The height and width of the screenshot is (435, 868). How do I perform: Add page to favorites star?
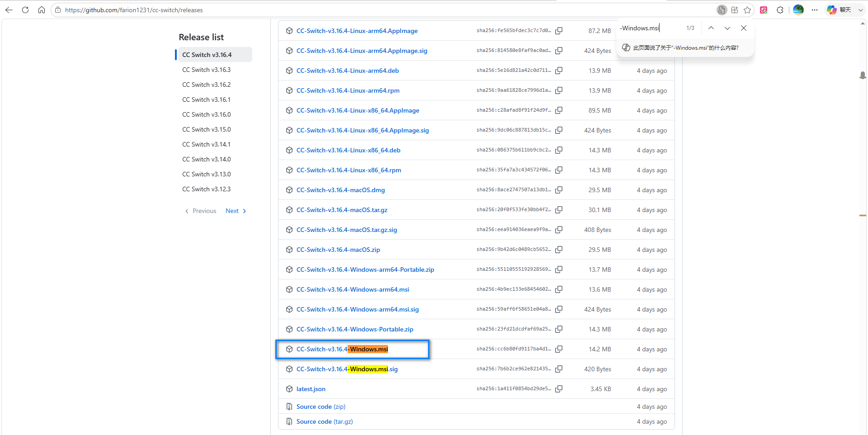pyautogui.click(x=747, y=10)
